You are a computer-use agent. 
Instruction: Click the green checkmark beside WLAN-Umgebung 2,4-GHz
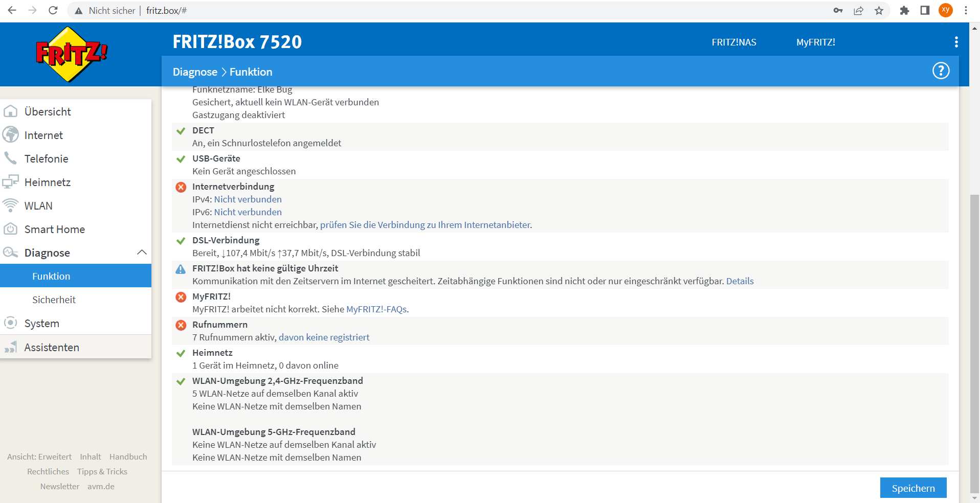[x=181, y=381]
